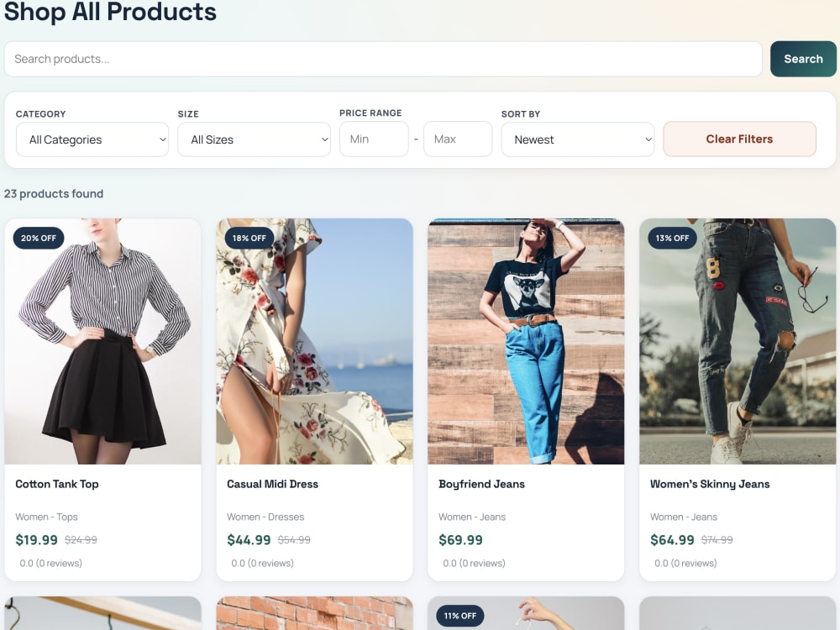Image resolution: width=840 pixels, height=630 pixels.
Task: Click Women - Jeans under Boyfriend Jeans
Action: pyautogui.click(x=472, y=517)
